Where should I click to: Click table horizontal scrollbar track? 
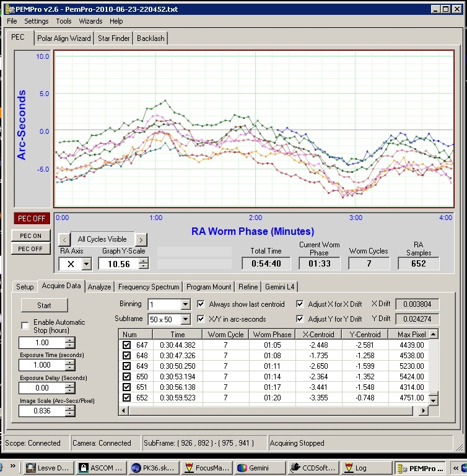coord(271,411)
